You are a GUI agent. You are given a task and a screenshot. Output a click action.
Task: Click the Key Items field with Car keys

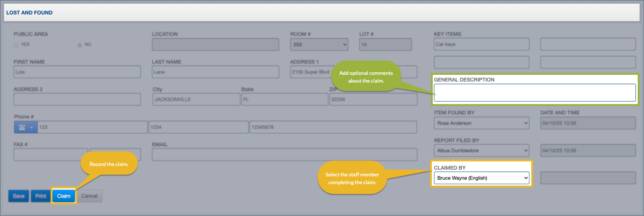click(481, 44)
